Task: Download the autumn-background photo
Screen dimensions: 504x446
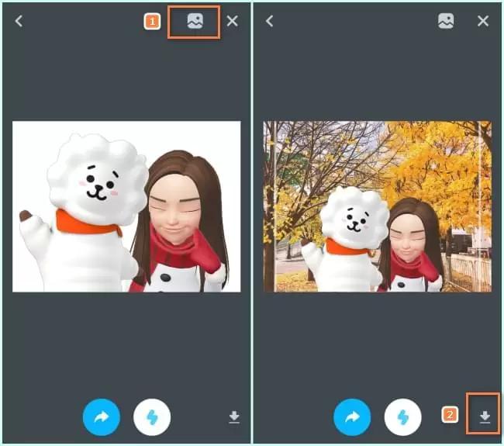Action: (x=485, y=417)
